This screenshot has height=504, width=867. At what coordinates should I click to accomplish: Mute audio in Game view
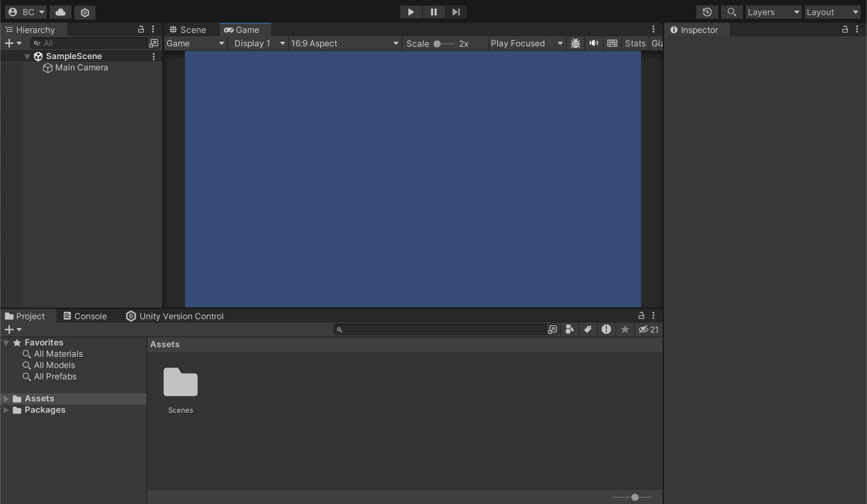(594, 43)
